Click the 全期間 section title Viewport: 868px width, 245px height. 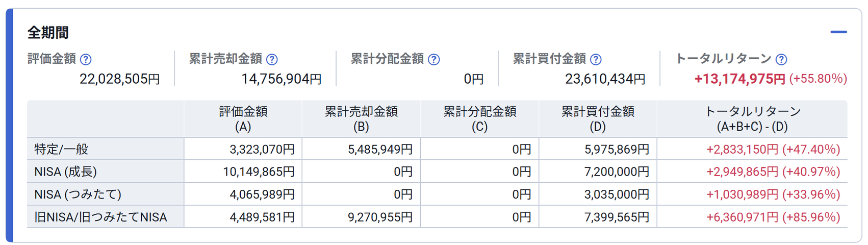pos(48,33)
